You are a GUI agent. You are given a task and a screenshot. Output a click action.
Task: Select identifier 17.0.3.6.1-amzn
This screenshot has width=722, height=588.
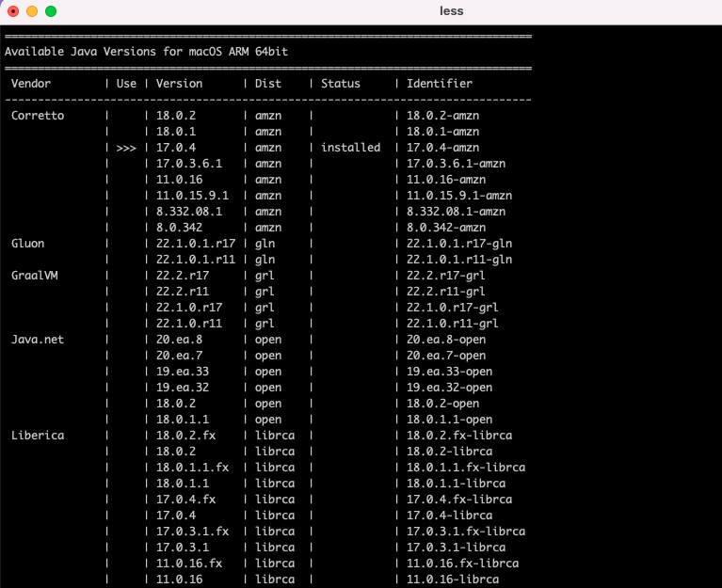(x=456, y=164)
